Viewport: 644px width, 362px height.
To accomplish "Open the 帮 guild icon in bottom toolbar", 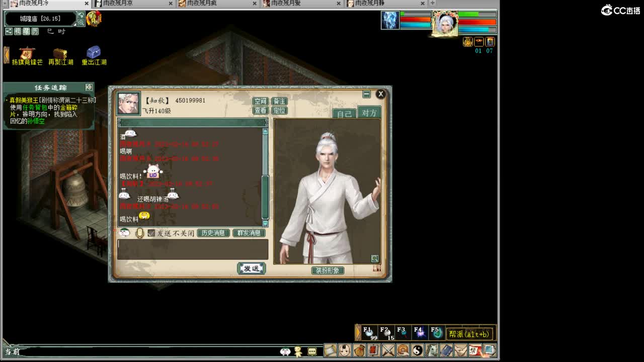I will [475, 350].
